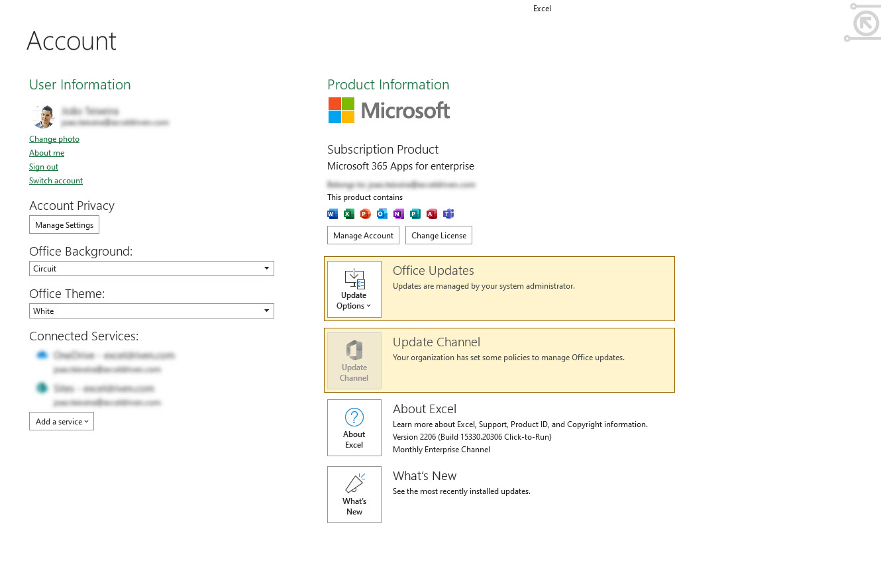Click the Sites connected service icon
Screen dimensions: 881x588
tap(42, 388)
